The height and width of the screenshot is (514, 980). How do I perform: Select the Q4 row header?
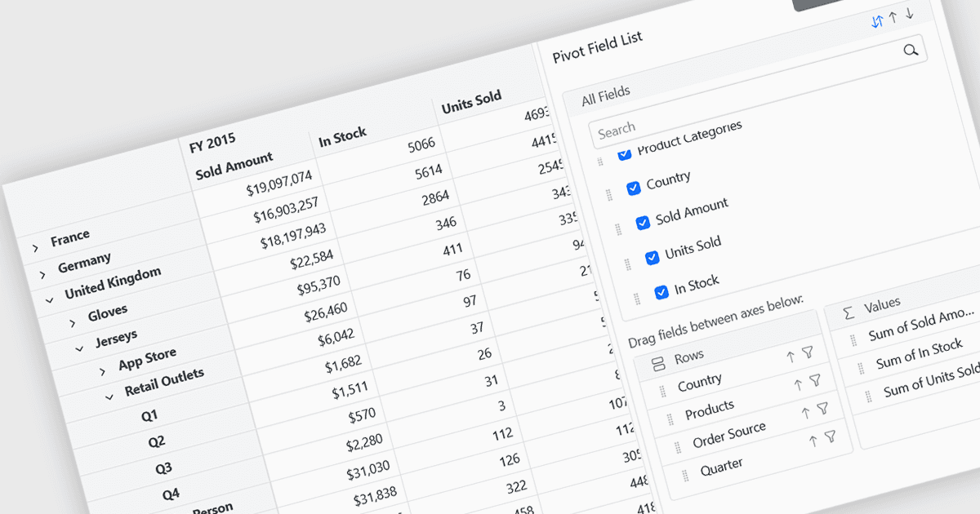coord(171,494)
